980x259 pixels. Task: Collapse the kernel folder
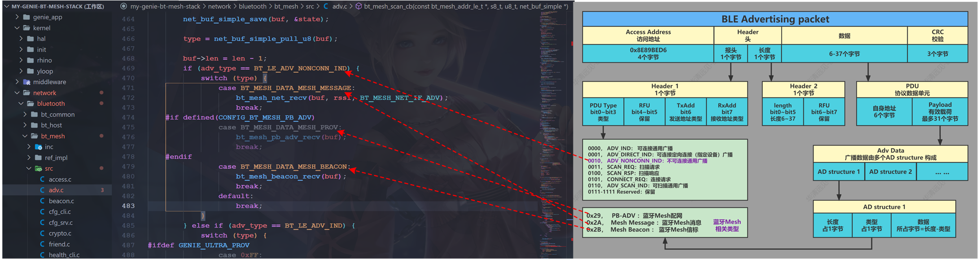coord(17,28)
